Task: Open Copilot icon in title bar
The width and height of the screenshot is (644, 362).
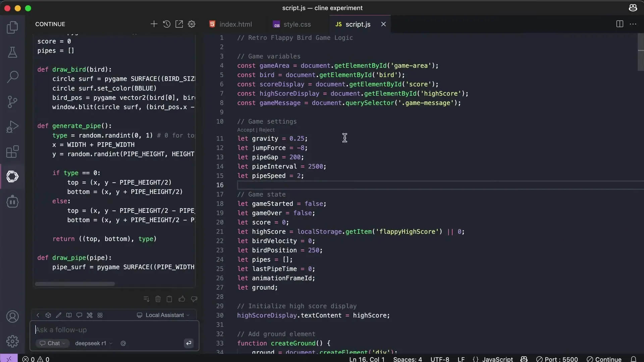Action: [633, 8]
